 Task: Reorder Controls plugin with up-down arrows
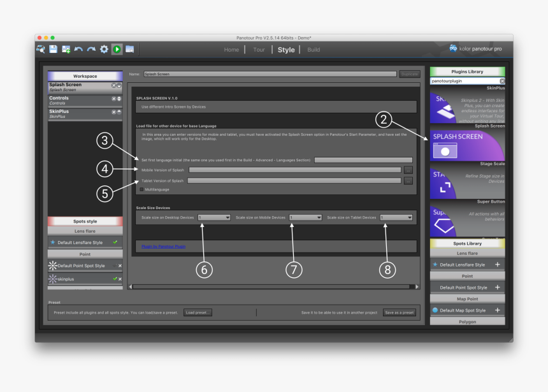coord(119,99)
